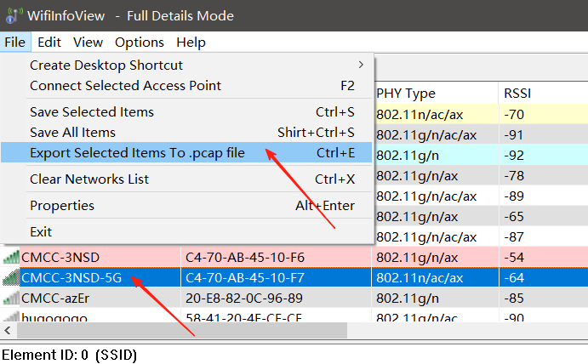588x364 pixels.
Task: Click RSSI value -87
Action: (514, 237)
